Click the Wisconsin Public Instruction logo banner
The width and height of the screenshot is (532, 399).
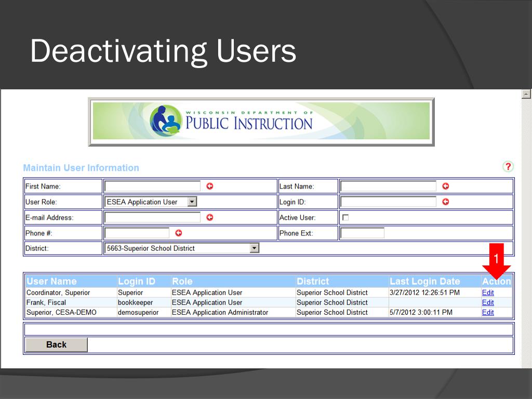point(261,122)
